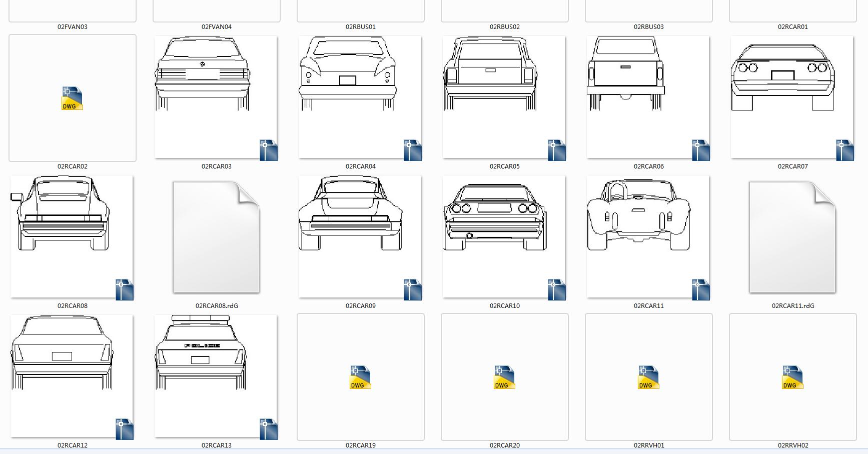Click the file name label 02RCAR12

73,445
